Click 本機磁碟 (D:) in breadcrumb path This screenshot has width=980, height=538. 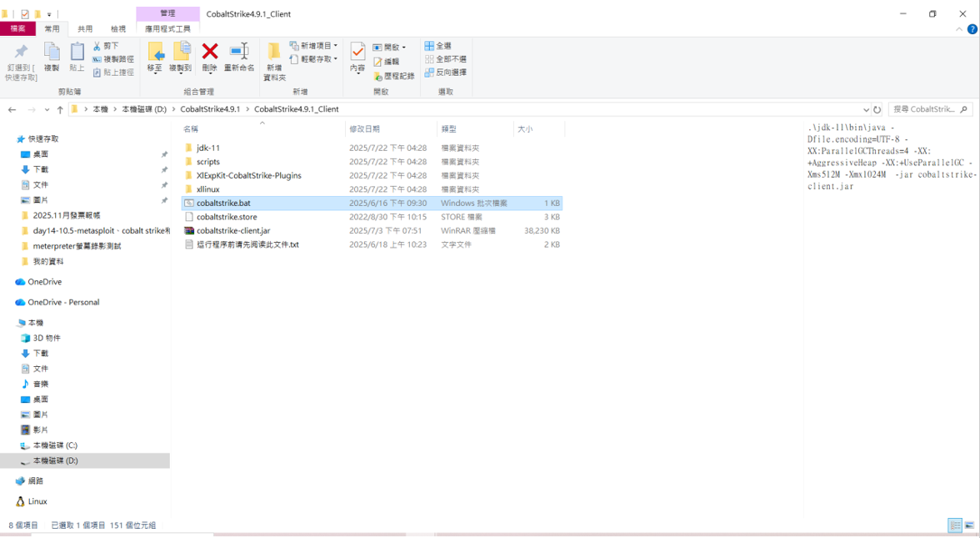point(143,109)
